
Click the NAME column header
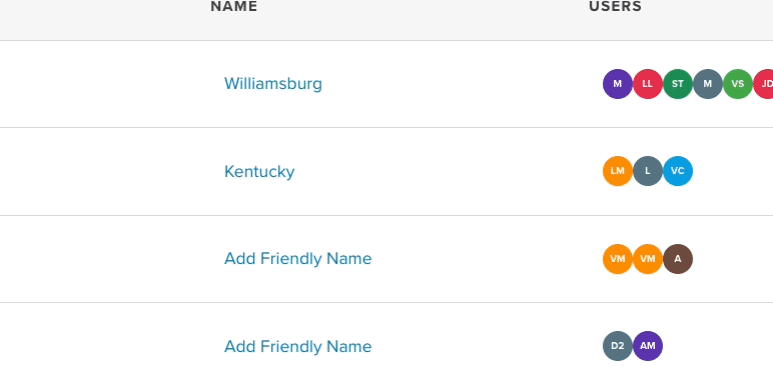click(x=234, y=6)
